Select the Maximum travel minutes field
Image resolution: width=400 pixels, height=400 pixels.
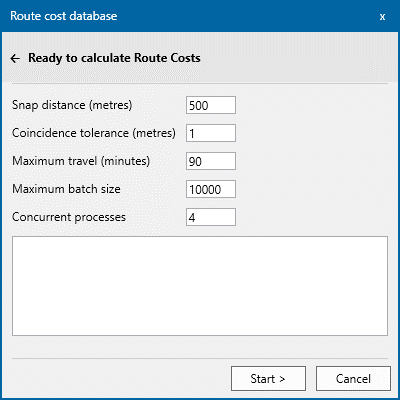211,161
